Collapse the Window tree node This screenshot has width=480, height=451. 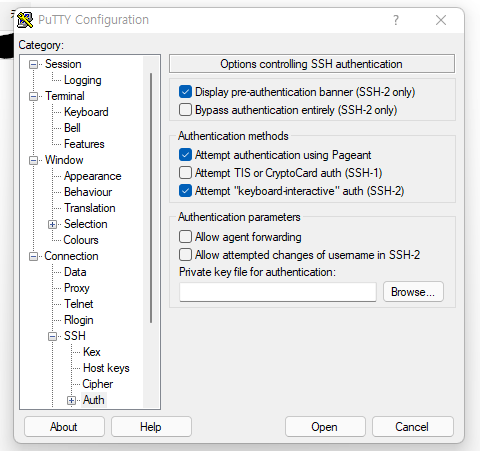point(33,160)
